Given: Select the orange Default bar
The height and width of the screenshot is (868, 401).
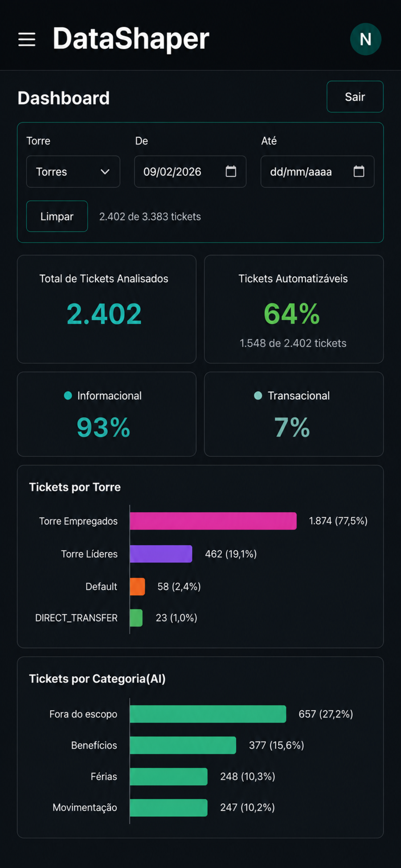Looking at the screenshot, I should [x=137, y=587].
